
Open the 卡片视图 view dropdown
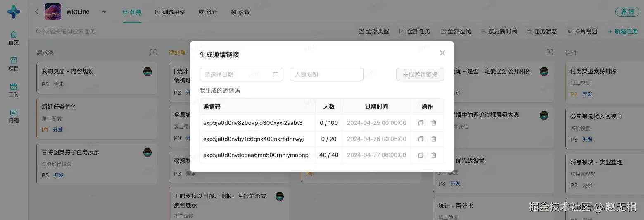[582, 31]
